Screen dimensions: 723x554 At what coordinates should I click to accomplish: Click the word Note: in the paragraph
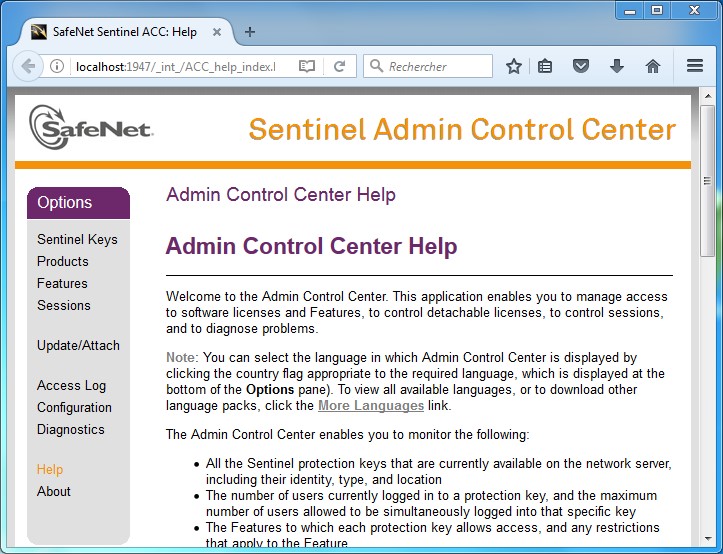[182, 357]
